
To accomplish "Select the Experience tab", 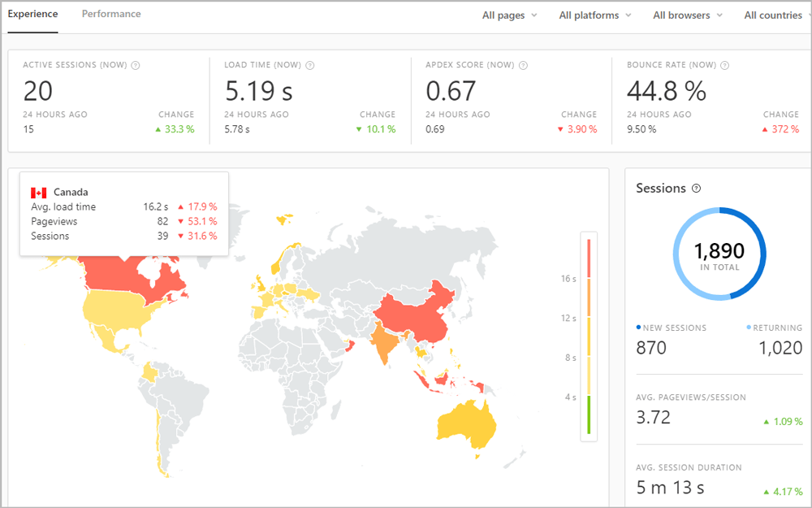I will click(32, 14).
